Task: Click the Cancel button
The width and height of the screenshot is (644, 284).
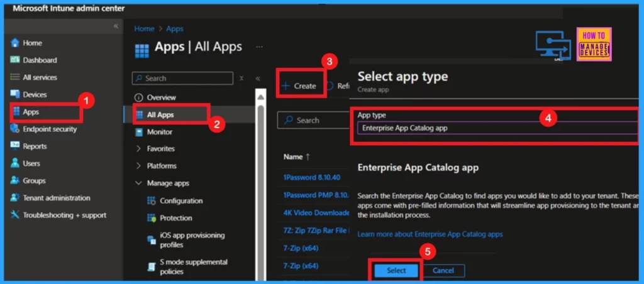Action: coord(443,270)
